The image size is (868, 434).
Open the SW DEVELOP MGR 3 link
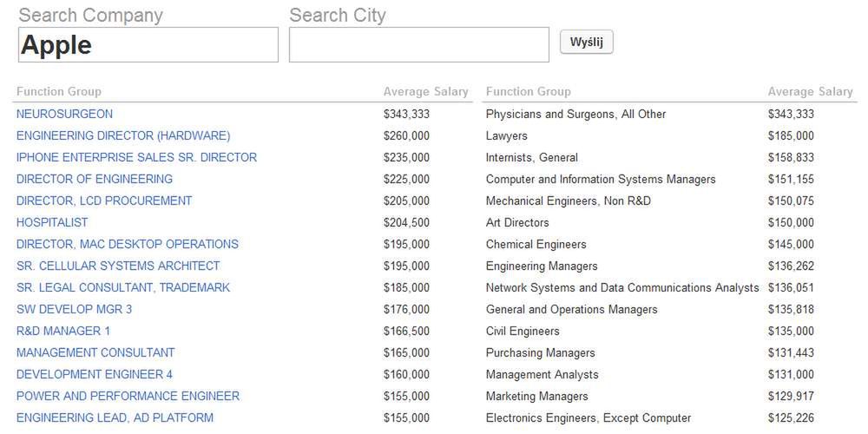tap(74, 310)
